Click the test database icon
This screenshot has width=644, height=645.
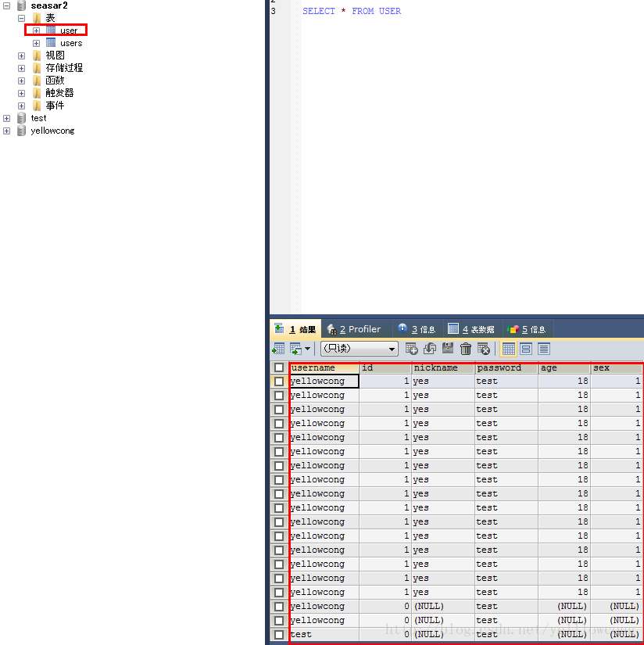(21, 118)
